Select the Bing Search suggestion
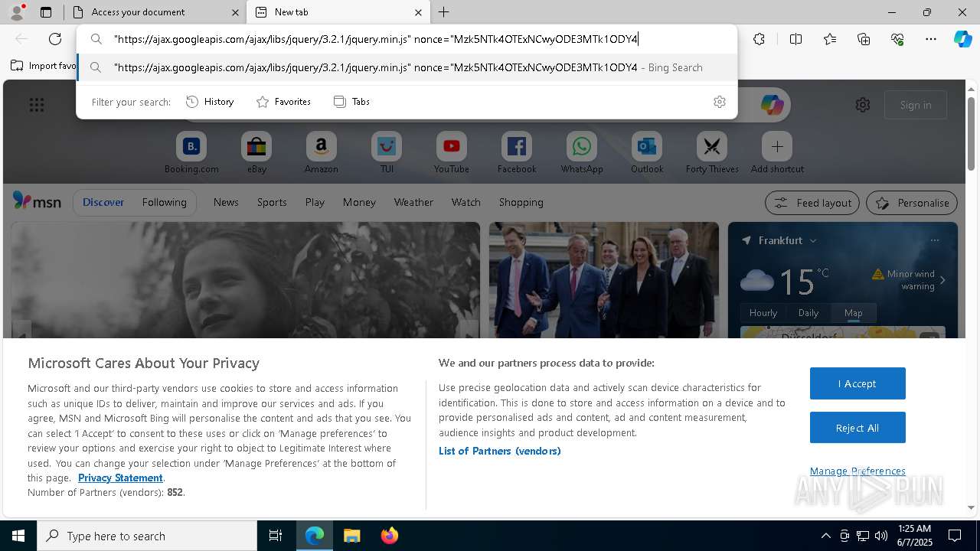 [x=407, y=67]
